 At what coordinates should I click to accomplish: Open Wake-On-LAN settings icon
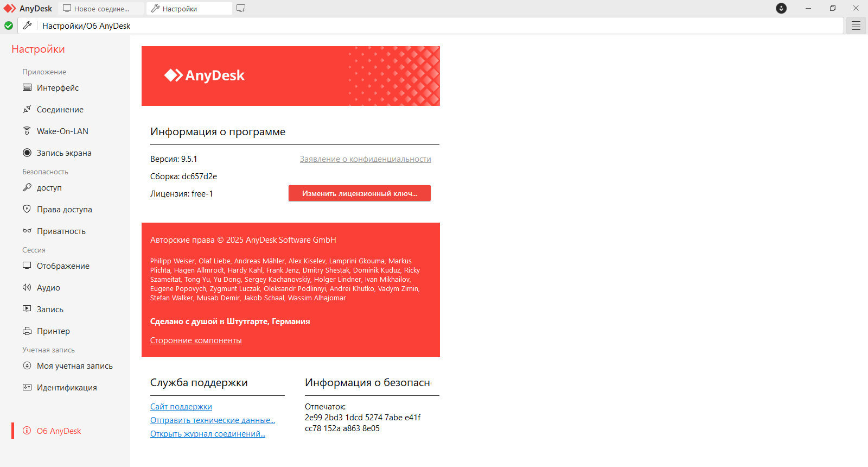(x=27, y=131)
